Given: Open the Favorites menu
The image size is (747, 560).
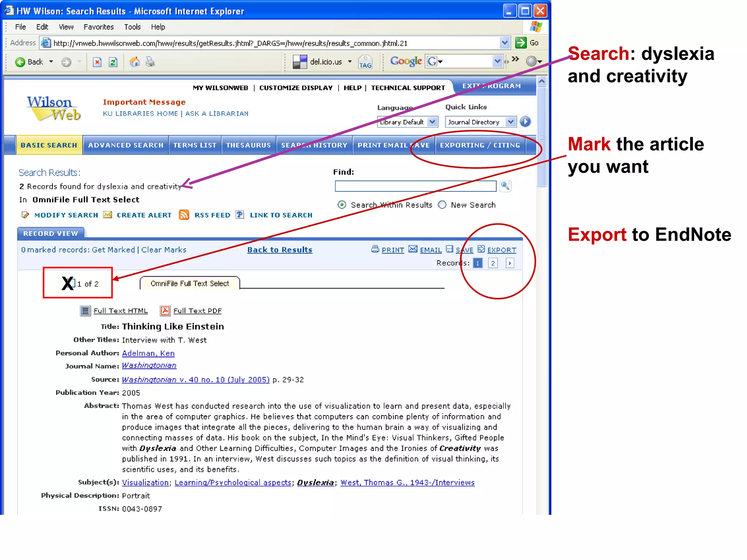Looking at the screenshot, I should 98,27.
